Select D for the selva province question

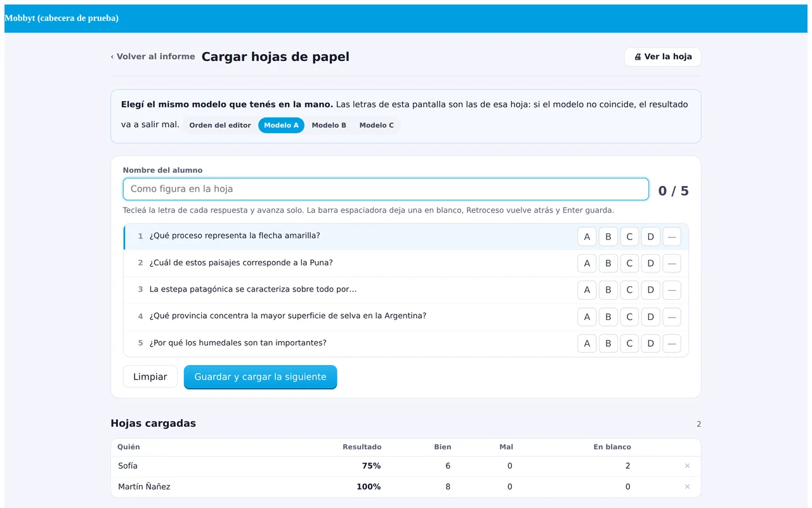point(650,317)
